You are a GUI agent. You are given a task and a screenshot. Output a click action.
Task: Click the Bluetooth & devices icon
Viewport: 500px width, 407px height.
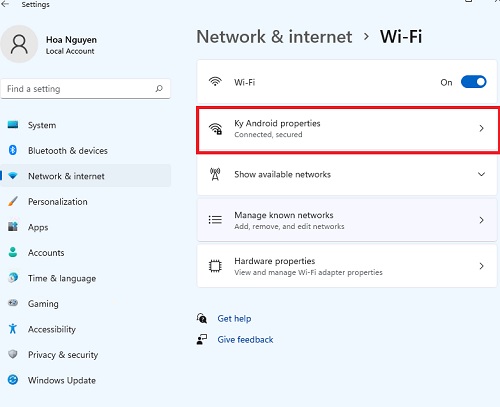13,150
